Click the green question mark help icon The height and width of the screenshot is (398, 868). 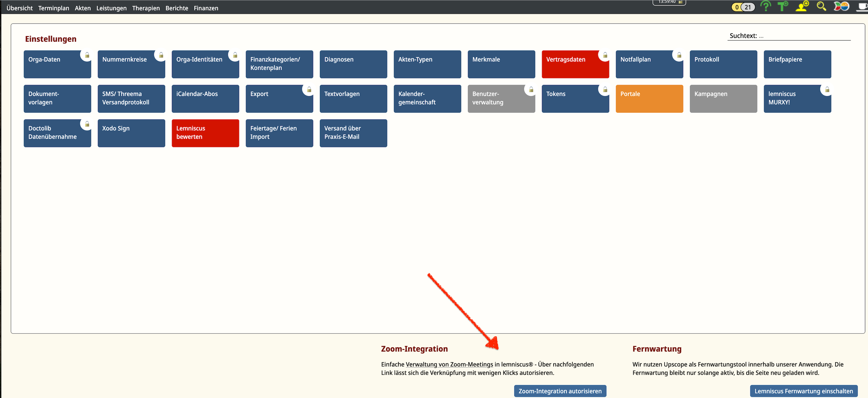766,6
